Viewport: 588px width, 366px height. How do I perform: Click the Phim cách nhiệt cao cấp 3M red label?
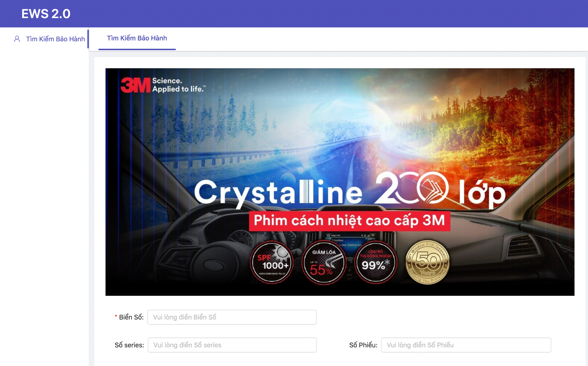coord(349,221)
